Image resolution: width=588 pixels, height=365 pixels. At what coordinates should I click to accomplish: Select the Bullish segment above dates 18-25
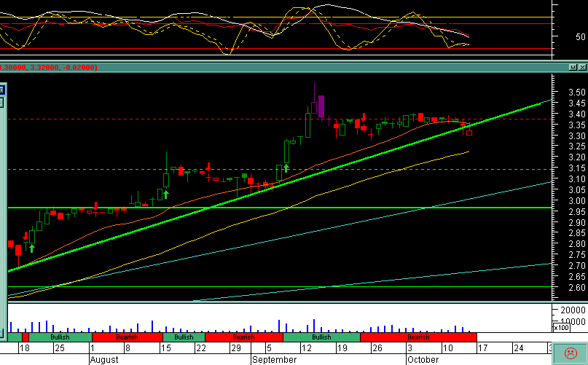point(60,337)
